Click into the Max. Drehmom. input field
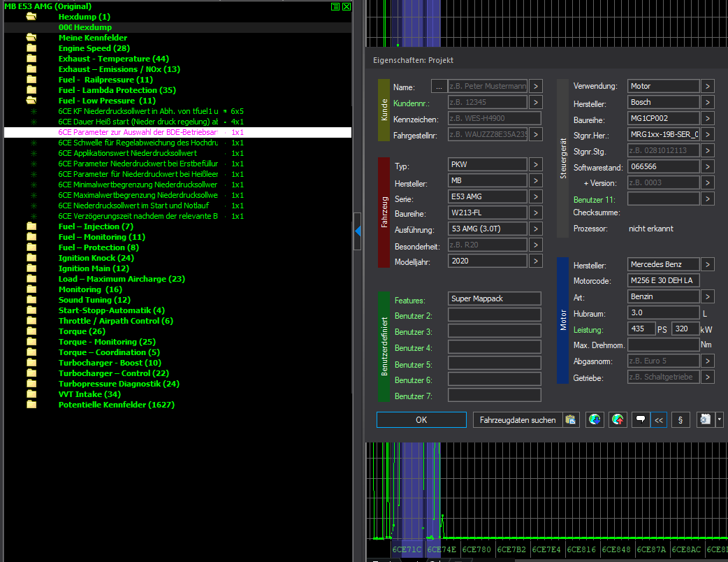The image size is (728, 562). 662,345
